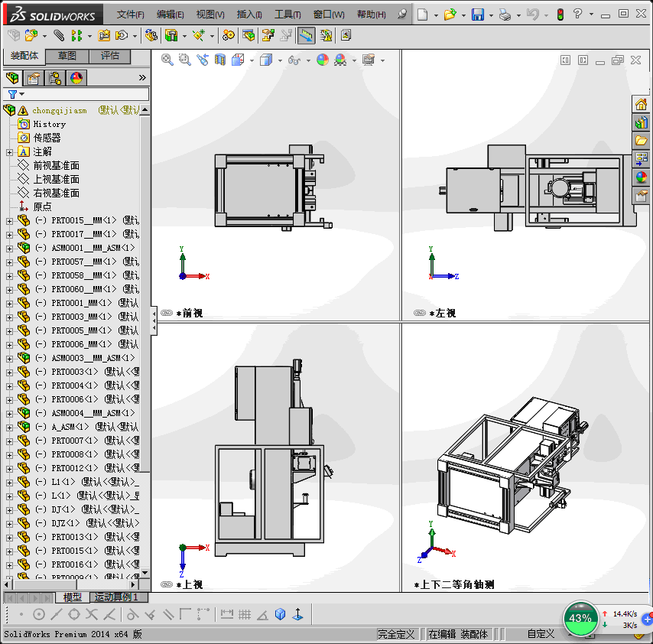Click the Zoom to Fit magnifier icon
This screenshot has width=653, height=644.
(x=167, y=60)
